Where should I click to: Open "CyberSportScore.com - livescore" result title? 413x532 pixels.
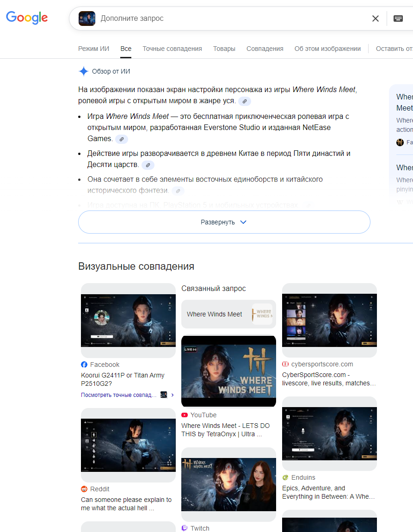click(x=329, y=379)
